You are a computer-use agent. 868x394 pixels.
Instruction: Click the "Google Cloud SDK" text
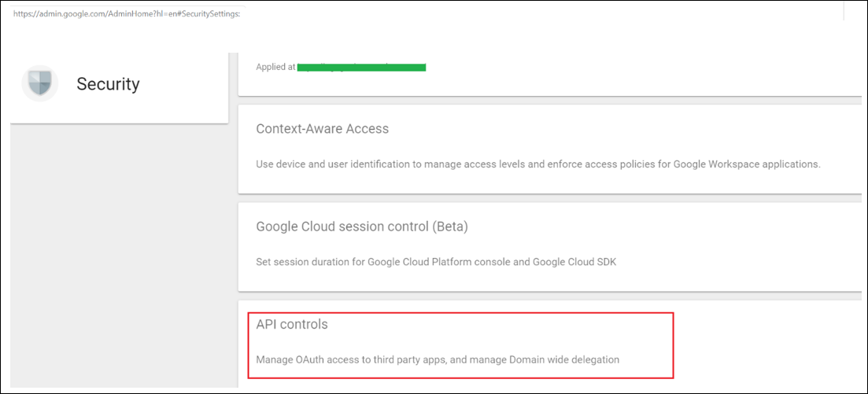[572, 262]
